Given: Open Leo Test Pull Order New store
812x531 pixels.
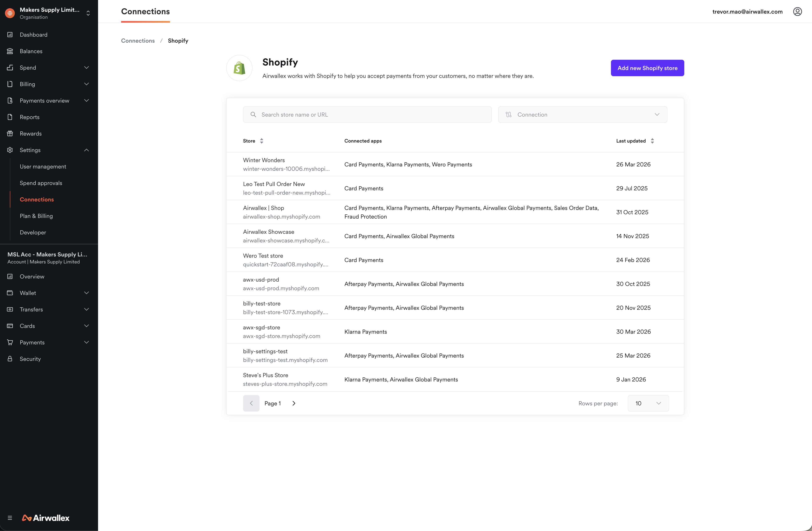Looking at the screenshot, I should [455, 188].
